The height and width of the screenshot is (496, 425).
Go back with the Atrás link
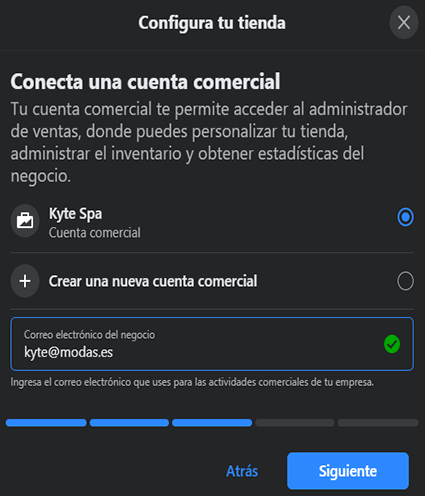point(242,471)
